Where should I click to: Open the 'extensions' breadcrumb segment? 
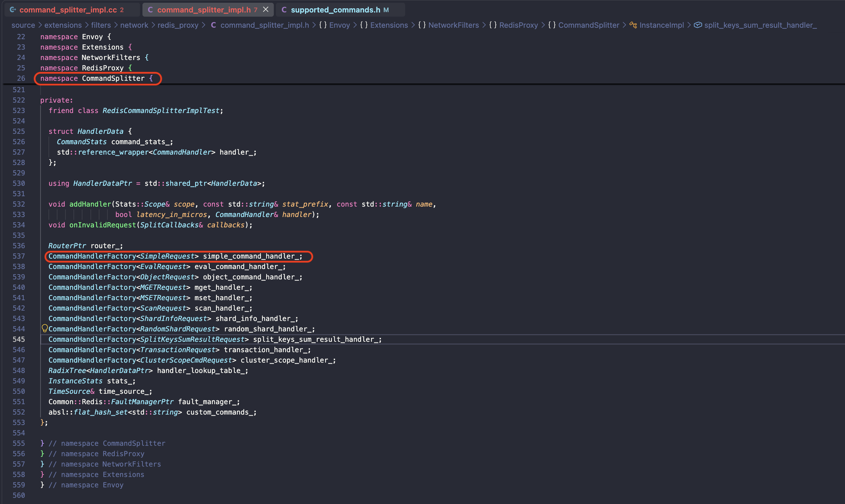coord(63,25)
